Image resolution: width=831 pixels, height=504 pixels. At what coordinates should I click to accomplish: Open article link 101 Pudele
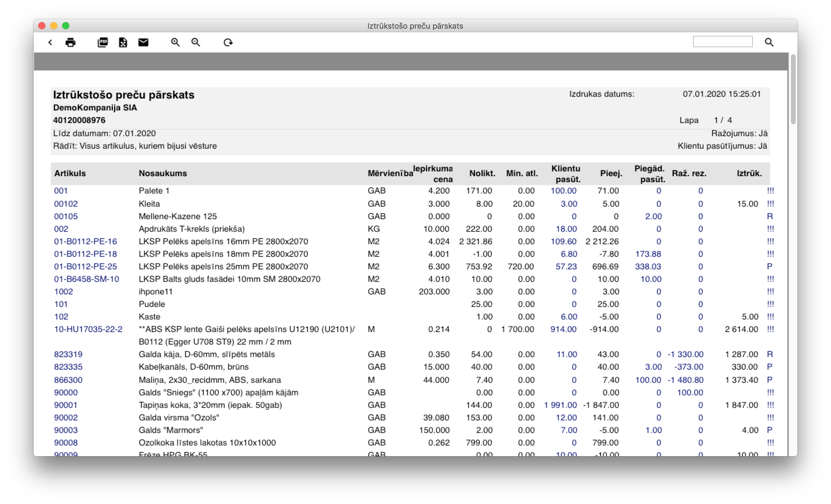click(x=61, y=304)
